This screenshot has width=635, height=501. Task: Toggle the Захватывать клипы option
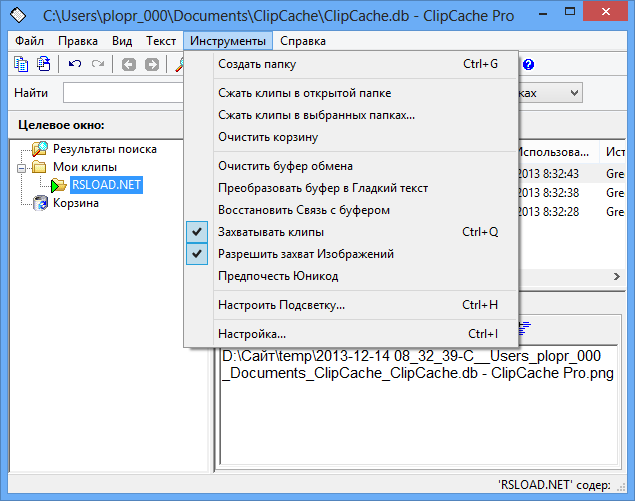[x=351, y=232]
